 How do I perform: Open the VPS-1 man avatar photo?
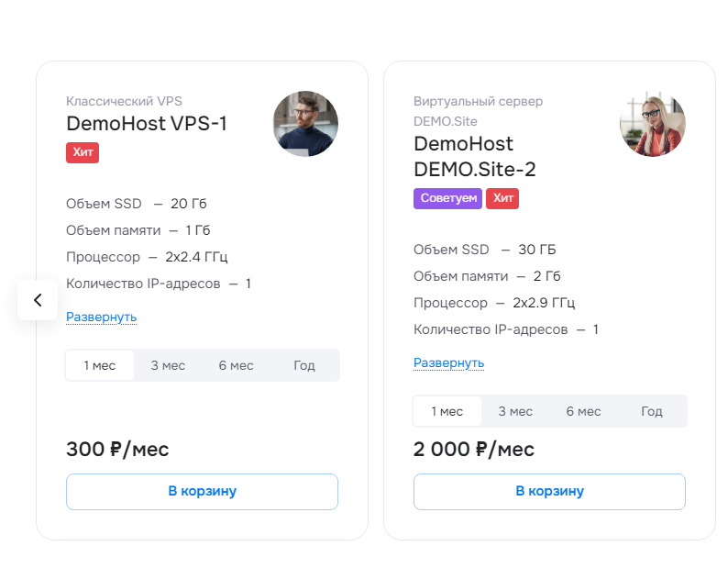(305, 124)
